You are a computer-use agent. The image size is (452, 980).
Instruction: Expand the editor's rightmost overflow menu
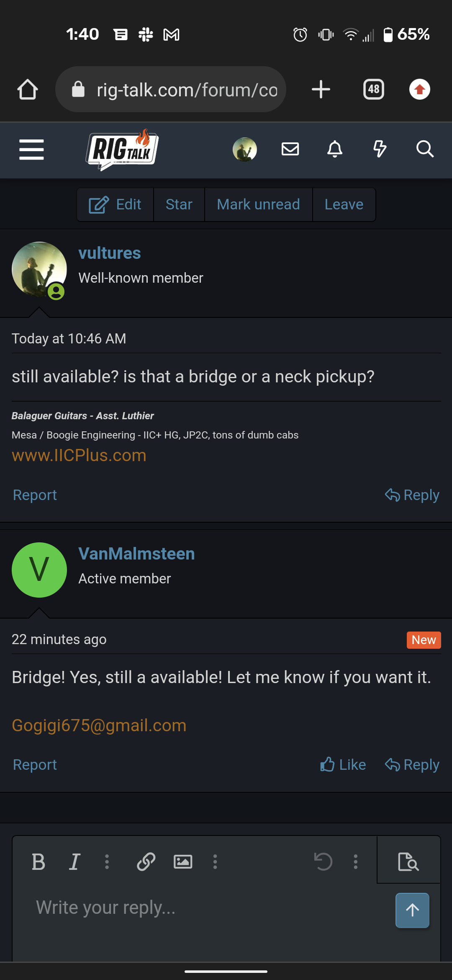(356, 862)
